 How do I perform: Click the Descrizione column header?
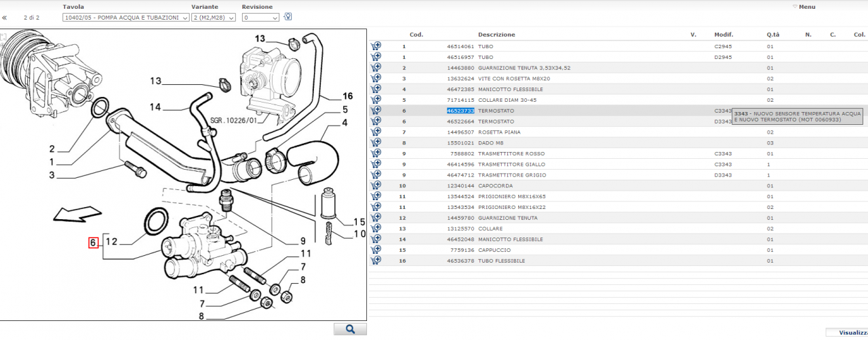click(496, 35)
